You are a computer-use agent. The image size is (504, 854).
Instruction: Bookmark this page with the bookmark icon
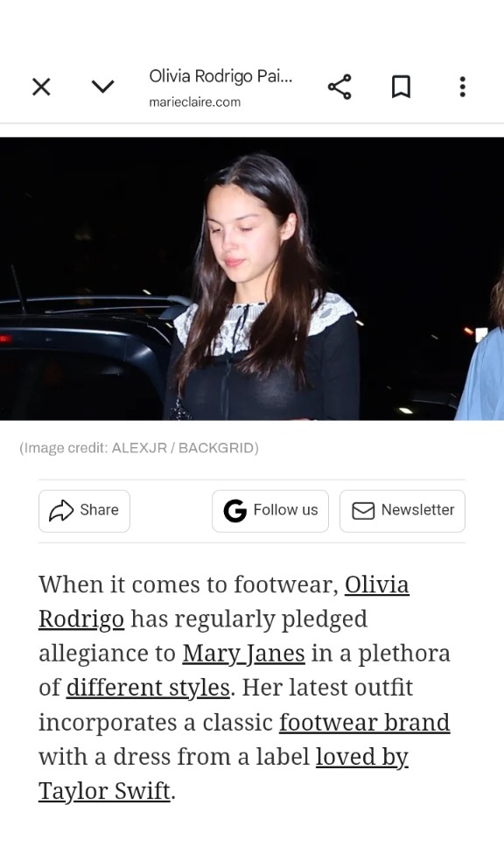click(401, 87)
